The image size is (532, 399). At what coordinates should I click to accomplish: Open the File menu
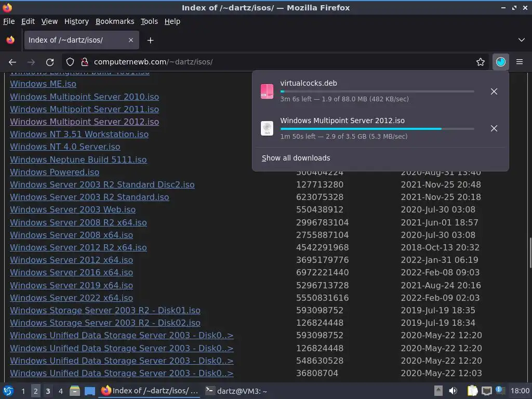click(x=9, y=21)
